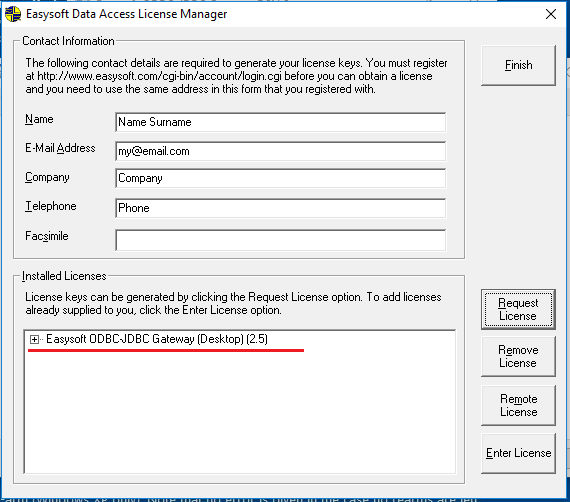
Task: Expand the Easysoft ODBC-JDBC Gateway tree node
Action: pyautogui.click(x=34, y=340)
